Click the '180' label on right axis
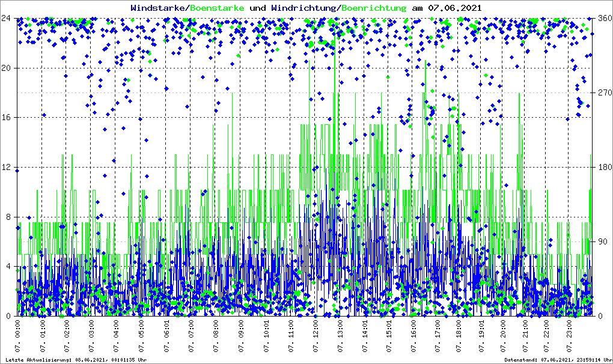Image resolution: width=613 pixels, height=364 pixels. coord(603,168)
